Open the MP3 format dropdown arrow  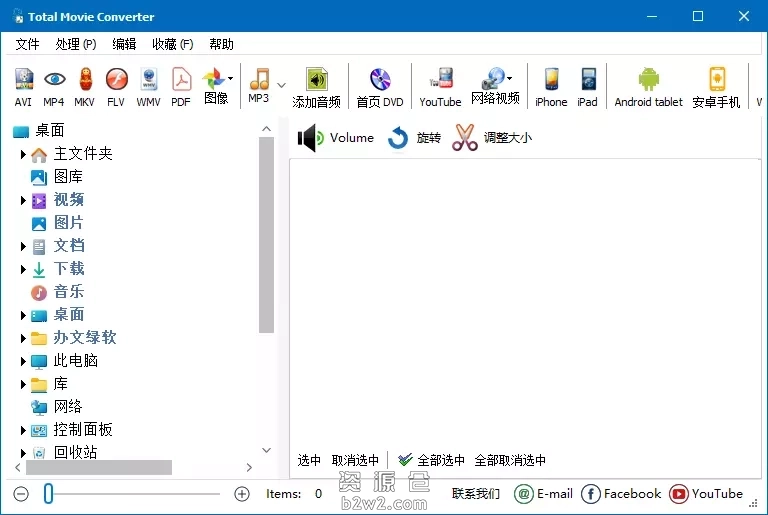[281, 85]
